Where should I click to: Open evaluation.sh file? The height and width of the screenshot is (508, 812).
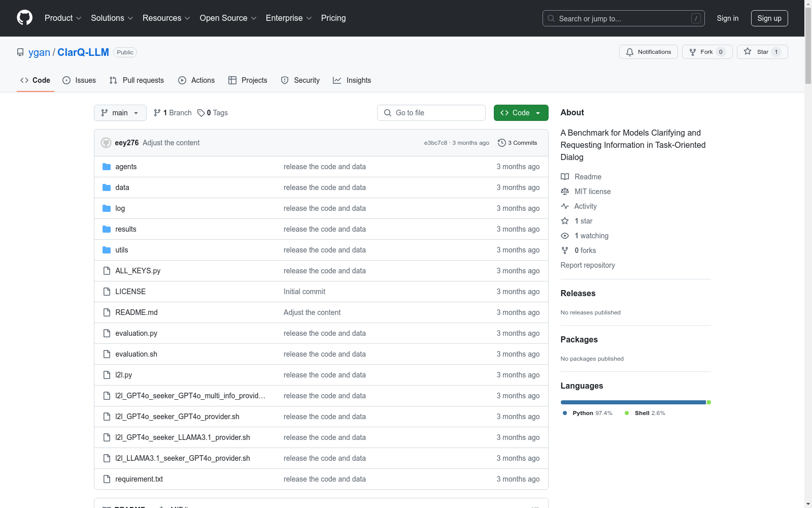click(x=136, y=354)
